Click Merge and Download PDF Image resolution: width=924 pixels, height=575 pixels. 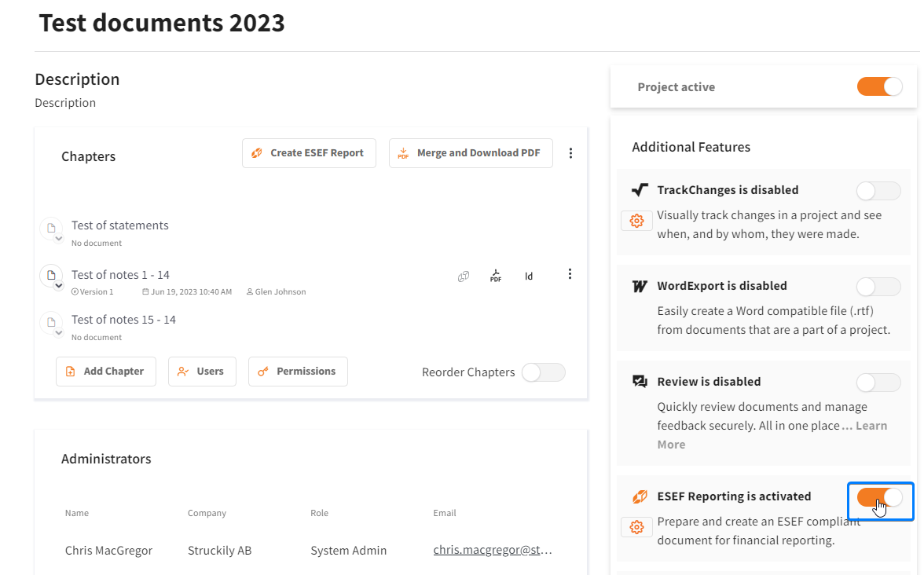pos(471,153)
